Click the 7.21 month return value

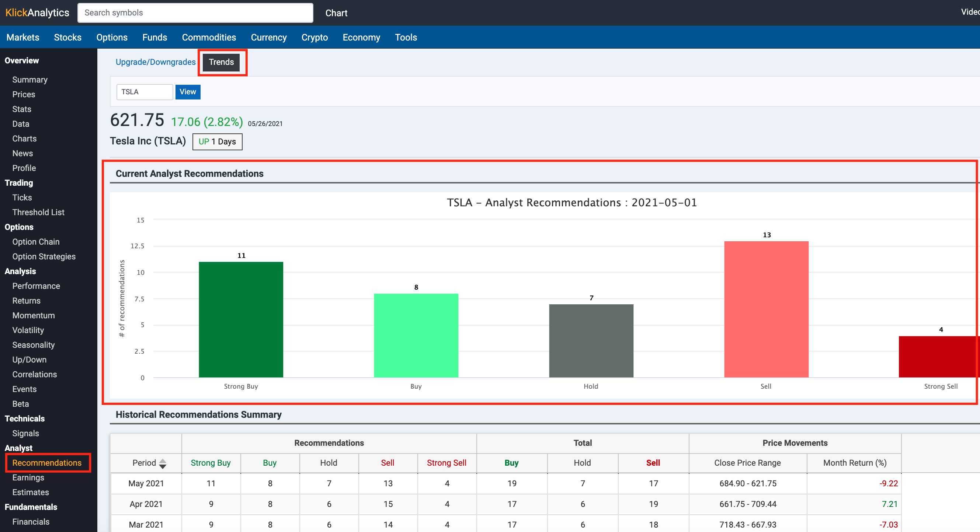pyautogui.click(x=889, y=504)
